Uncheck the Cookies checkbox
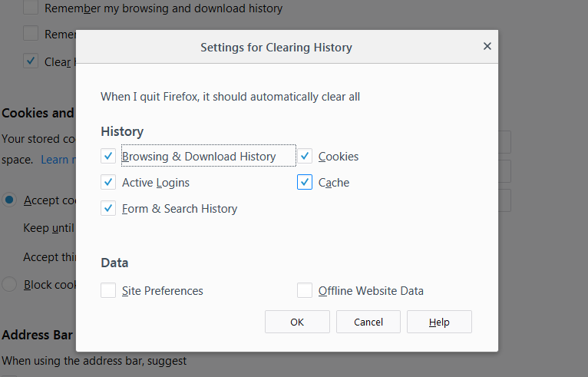The height and width of the screenshot is (377, 588). coord(305,156)
